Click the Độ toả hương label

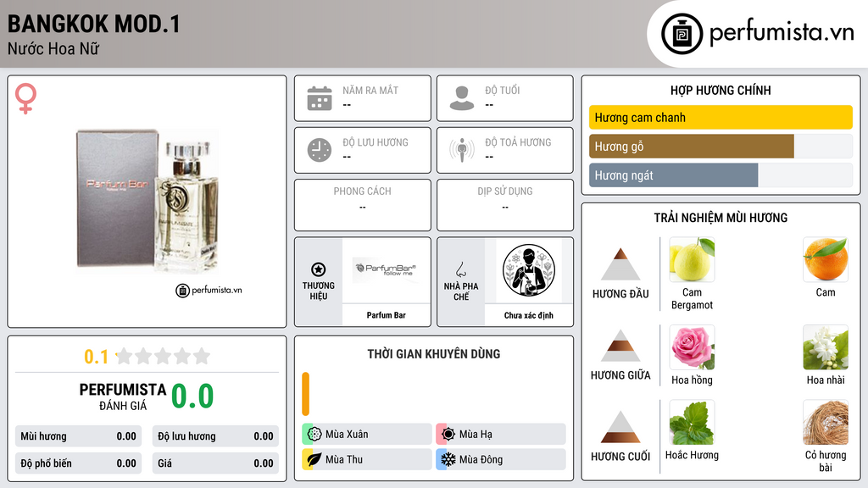(x=518, y=142)
